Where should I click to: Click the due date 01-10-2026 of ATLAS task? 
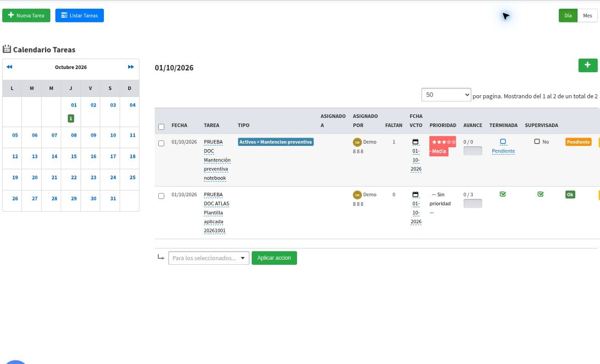[x=416, y=213]
